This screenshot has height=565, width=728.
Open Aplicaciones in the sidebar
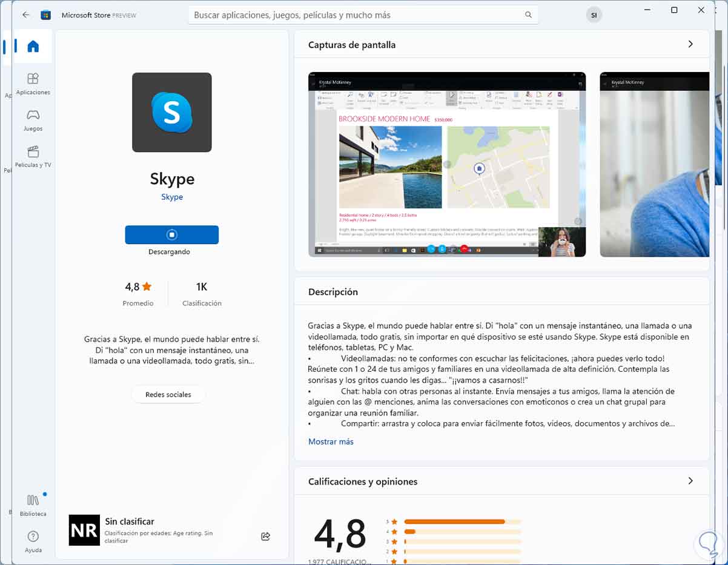33,84
